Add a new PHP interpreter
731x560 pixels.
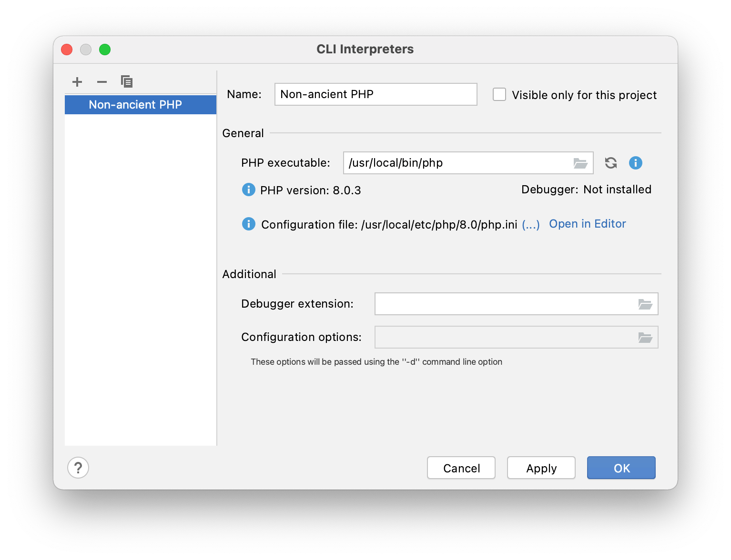coord(77,81)
